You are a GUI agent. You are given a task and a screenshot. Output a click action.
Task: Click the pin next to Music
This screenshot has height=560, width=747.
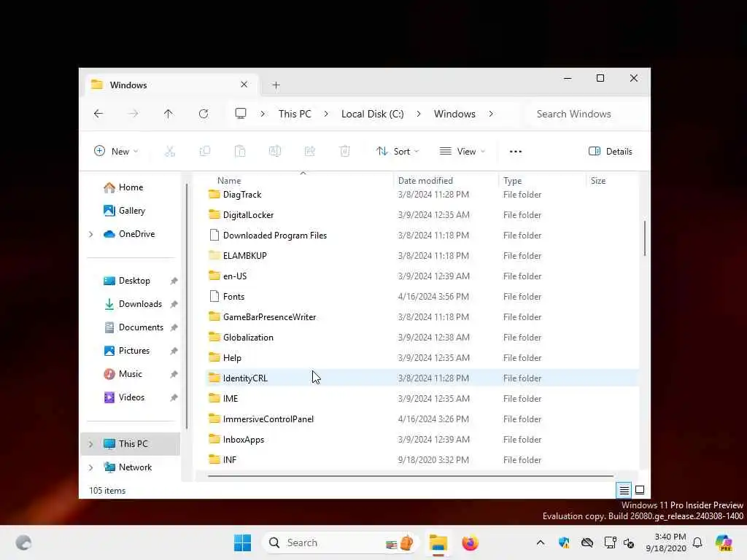tap(174, 374)
